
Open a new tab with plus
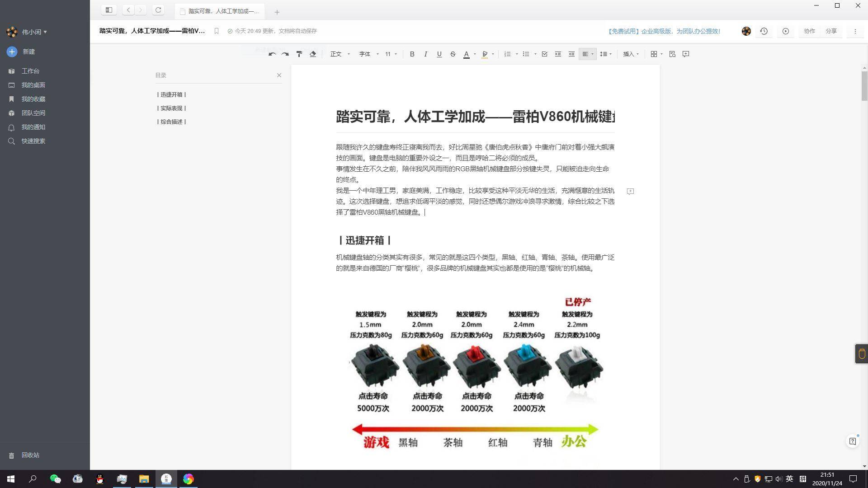tap(277, 12)
